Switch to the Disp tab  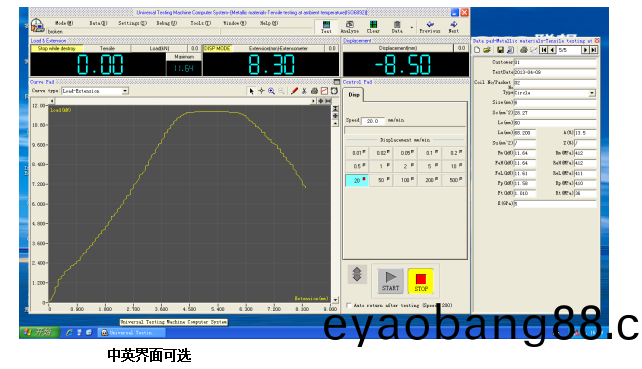(354, 95)
